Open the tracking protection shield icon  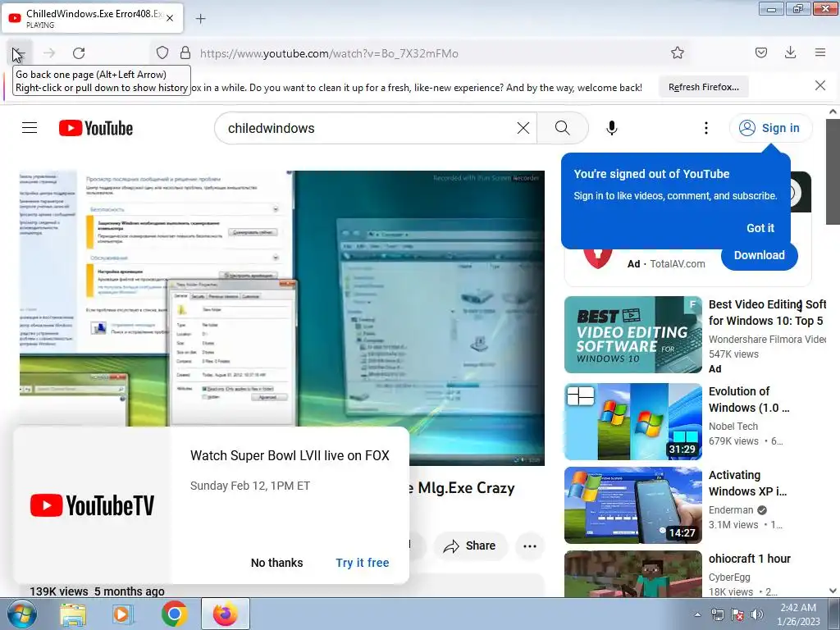click(x=162, y=53)
